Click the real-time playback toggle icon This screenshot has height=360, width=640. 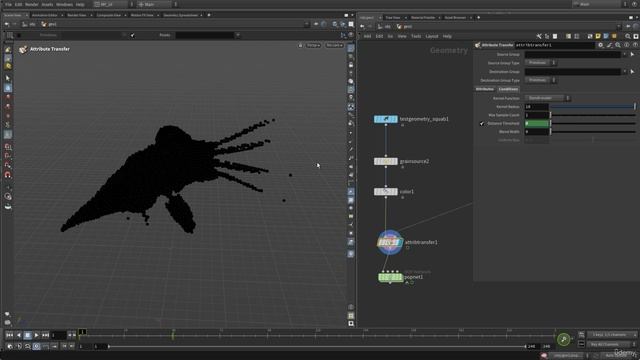pyautogui.click(x=36, y=346)
